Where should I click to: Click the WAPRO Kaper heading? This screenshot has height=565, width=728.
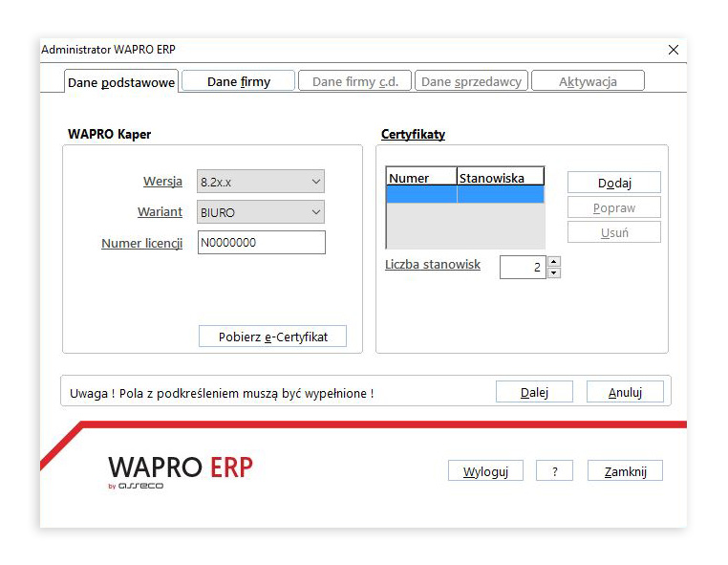tap(109, 134)
